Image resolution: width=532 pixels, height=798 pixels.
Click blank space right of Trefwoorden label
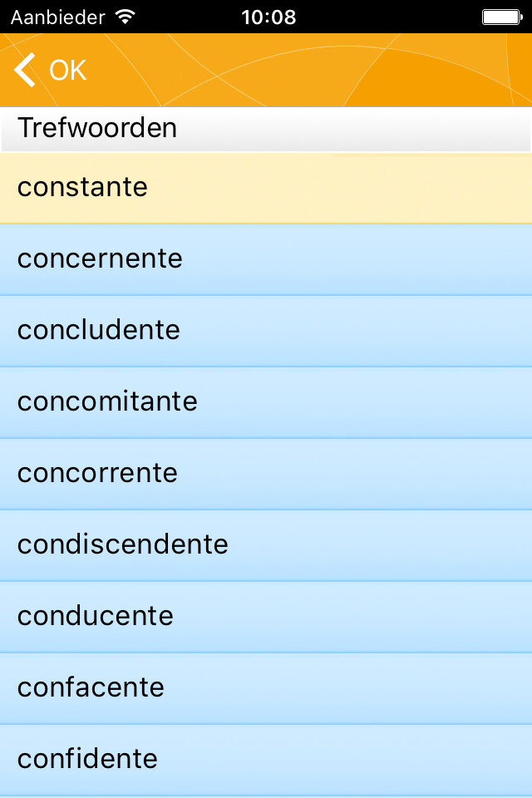point(357,129)
